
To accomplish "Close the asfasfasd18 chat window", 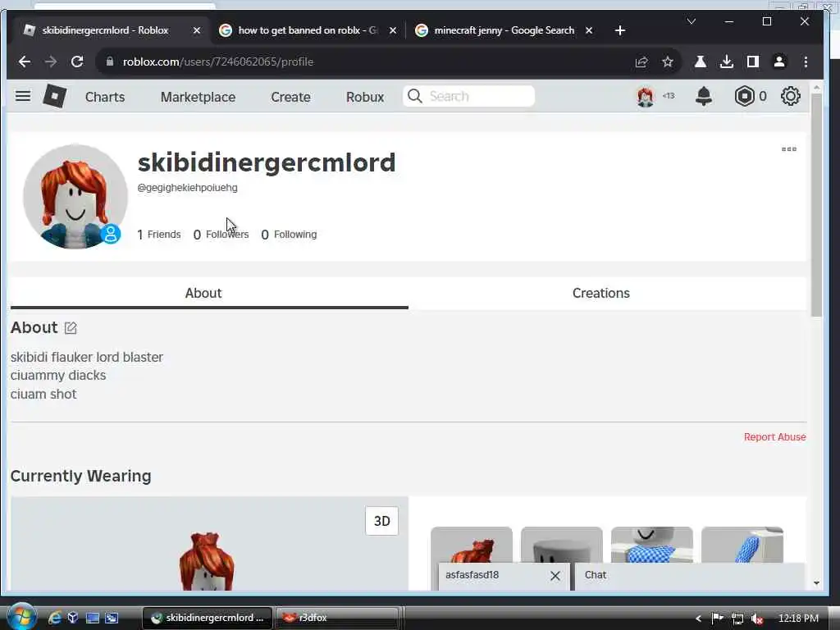I will (x=555, y=576).
